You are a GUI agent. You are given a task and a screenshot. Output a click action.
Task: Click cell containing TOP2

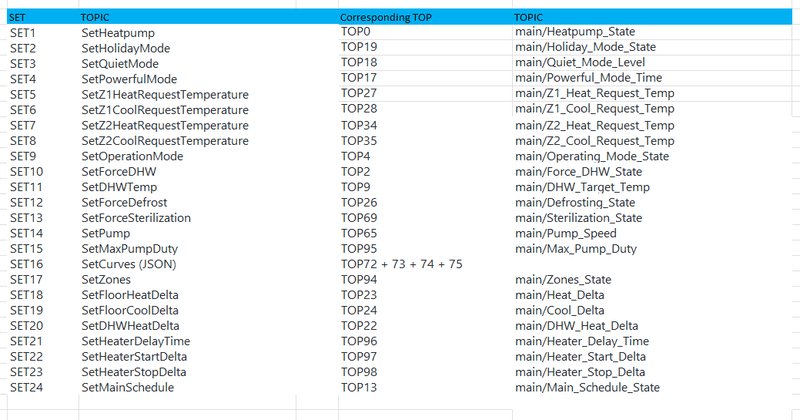pyautogui.click(x=355, y=171)
